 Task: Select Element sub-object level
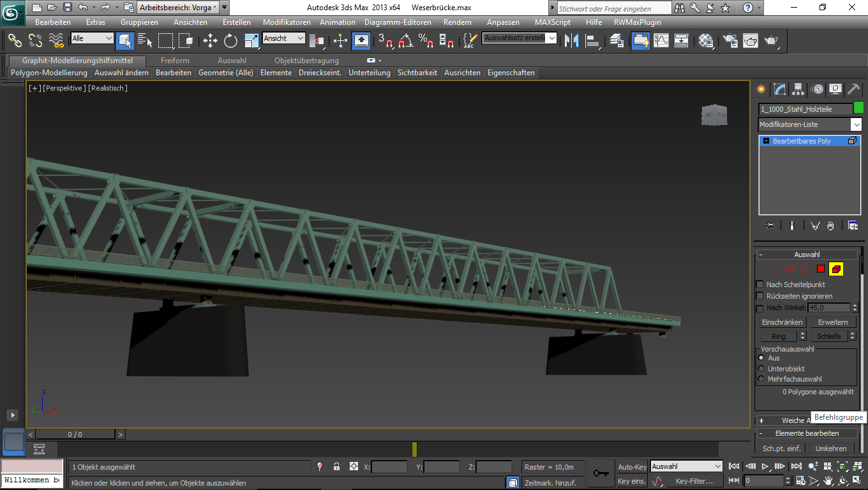[x=836, y=269]
